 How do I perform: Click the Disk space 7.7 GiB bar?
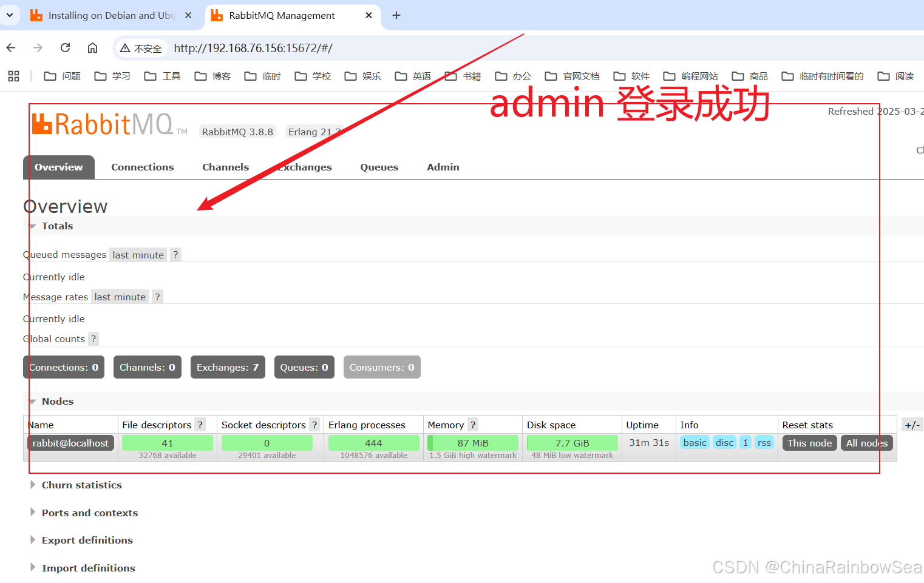pyautogui.click(x=572, y=443)
